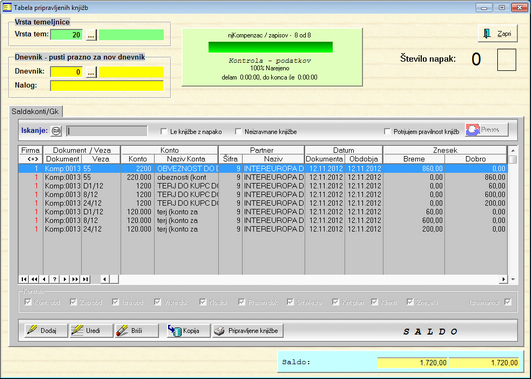Image resolution: width=531 pixels, height=379 pixels.
Task: Copy the entry with the Kopija button
Action: [x=189, y=331]
